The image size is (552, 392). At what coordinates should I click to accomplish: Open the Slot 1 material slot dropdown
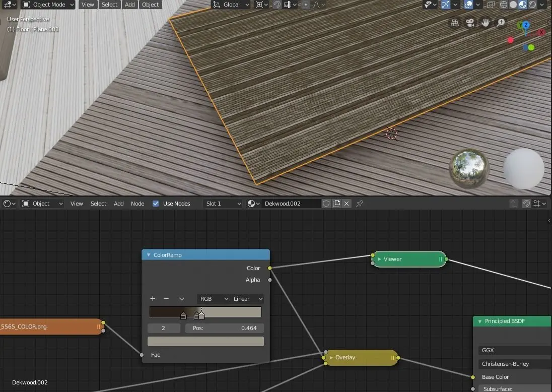223,204
